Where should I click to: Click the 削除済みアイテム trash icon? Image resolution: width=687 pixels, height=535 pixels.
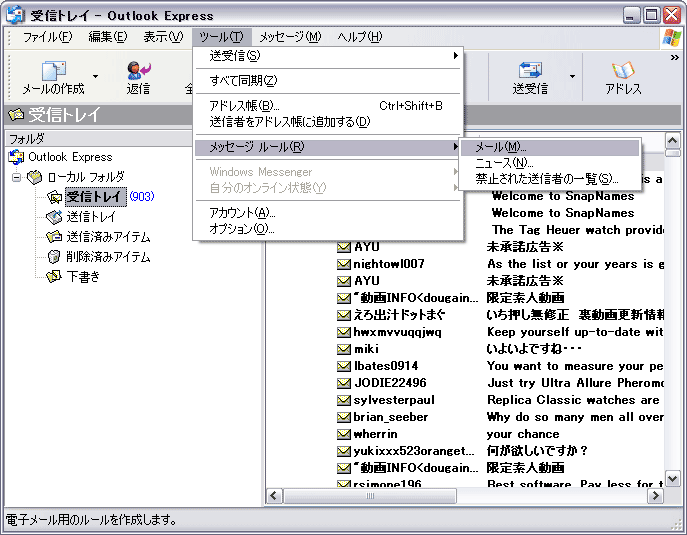[54, 257]
